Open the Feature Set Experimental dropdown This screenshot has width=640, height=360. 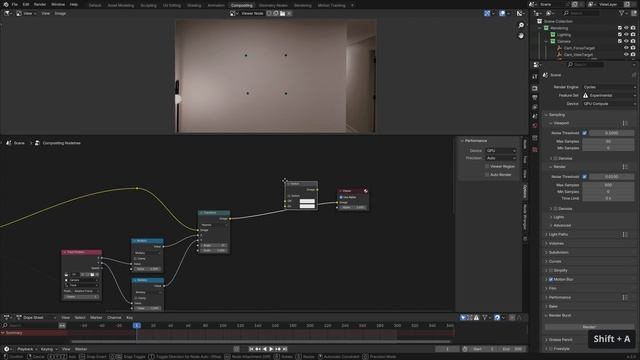click(609, 96)
